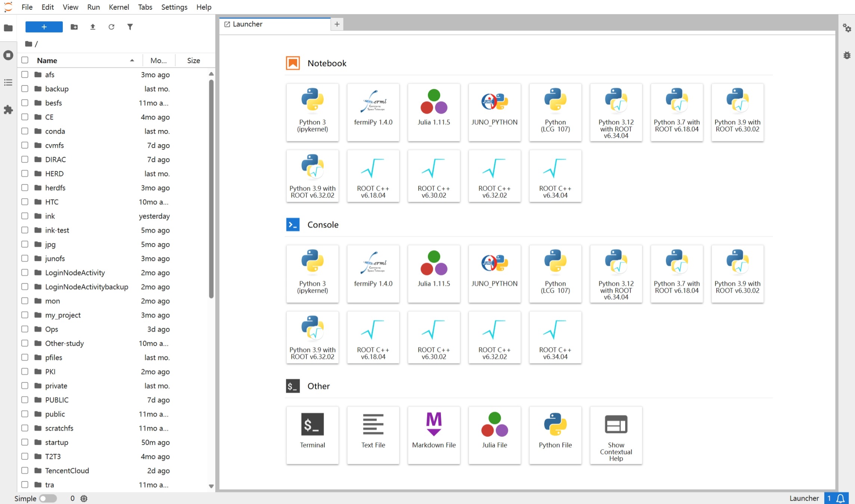Screen dimensions: 855x504
Task: Create a new Python File
Action: (x=555, y=435)
